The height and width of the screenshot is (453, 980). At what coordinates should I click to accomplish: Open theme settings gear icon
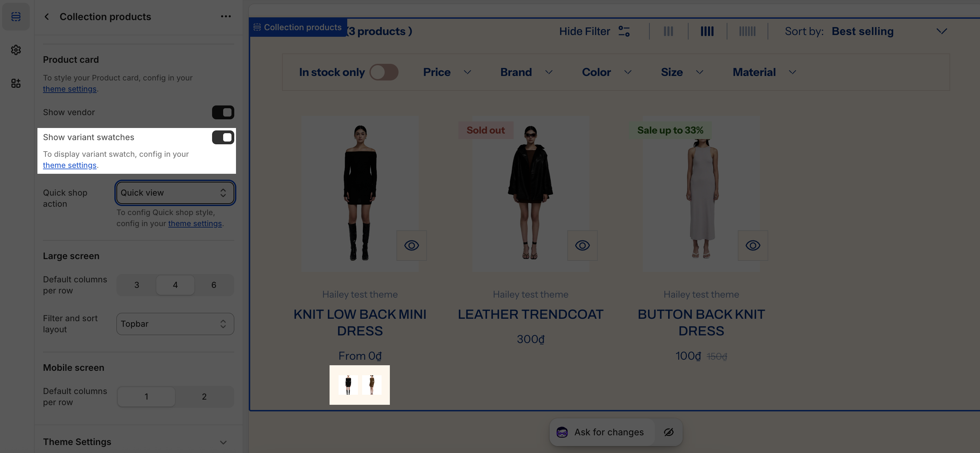coord(16,50)
